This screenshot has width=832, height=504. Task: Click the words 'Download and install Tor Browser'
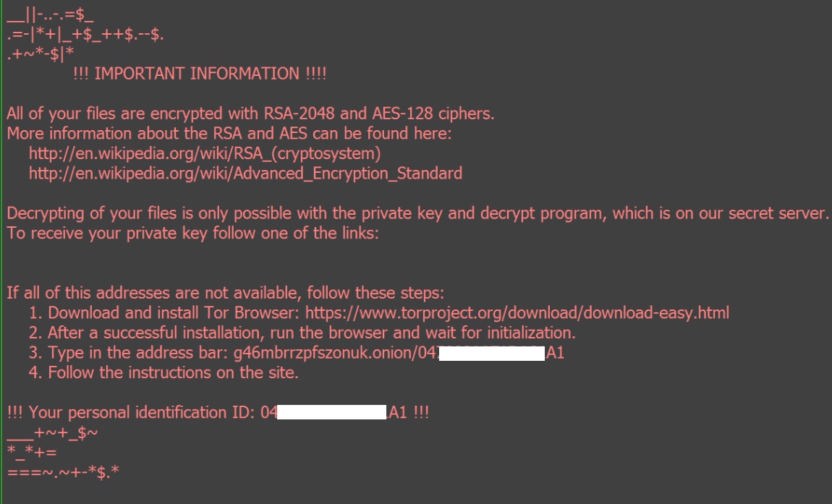174,313
